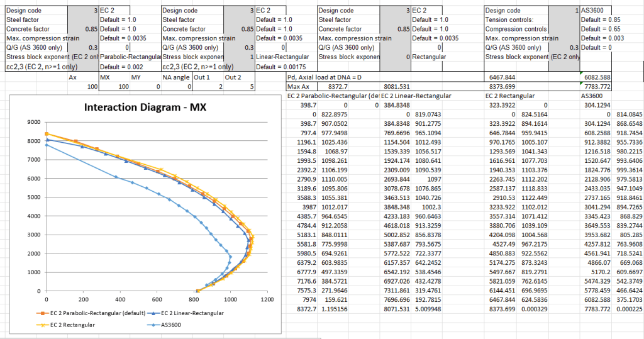
Task: Click the 9000 label on chart vertical axis
Action: tap(33, 122)
